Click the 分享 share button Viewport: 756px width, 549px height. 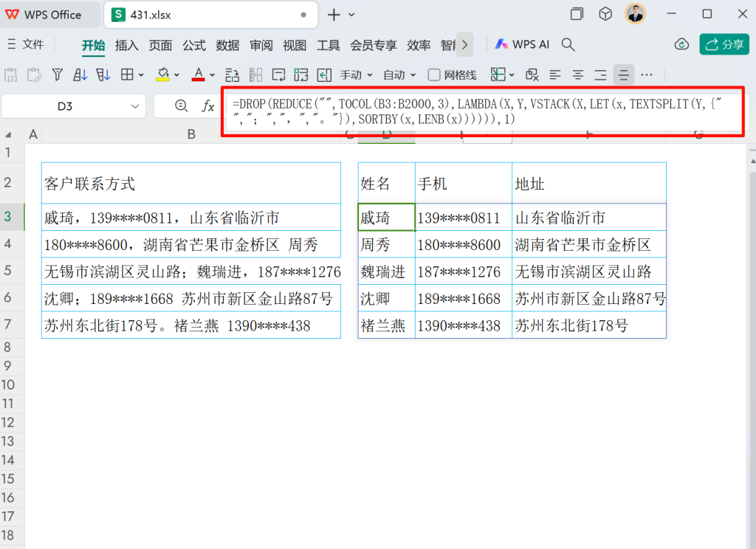(724, 44)
